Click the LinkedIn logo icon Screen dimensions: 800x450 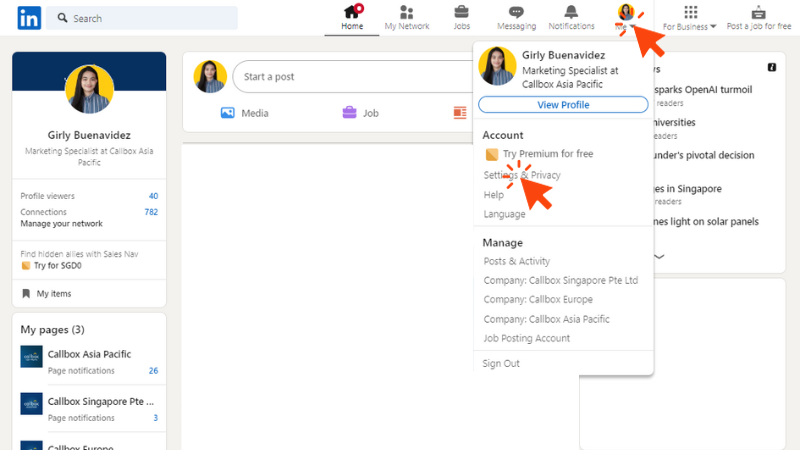pos(29,18)
